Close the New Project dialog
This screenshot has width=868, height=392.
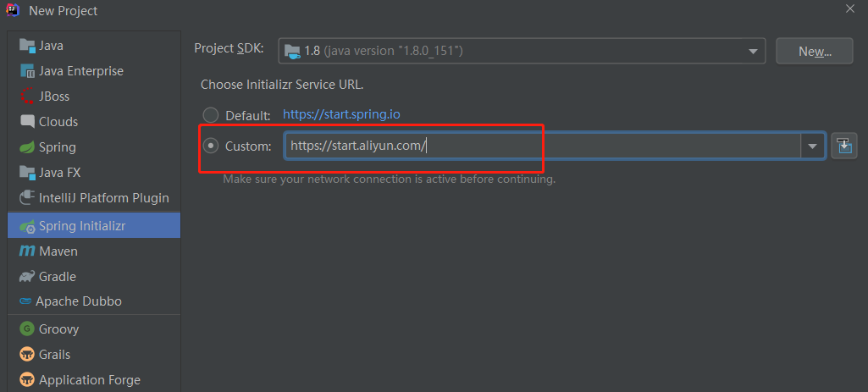point(850,8)
